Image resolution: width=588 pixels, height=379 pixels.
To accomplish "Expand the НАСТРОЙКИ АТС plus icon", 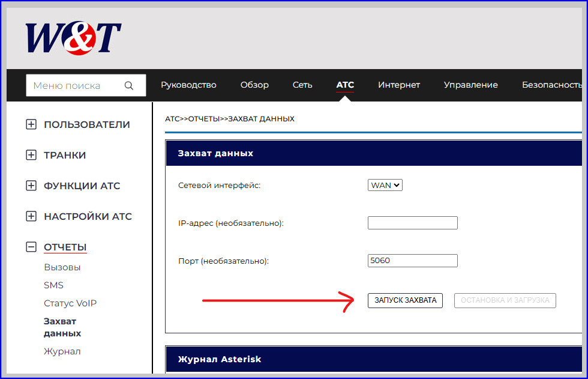I will click(31, 216).
